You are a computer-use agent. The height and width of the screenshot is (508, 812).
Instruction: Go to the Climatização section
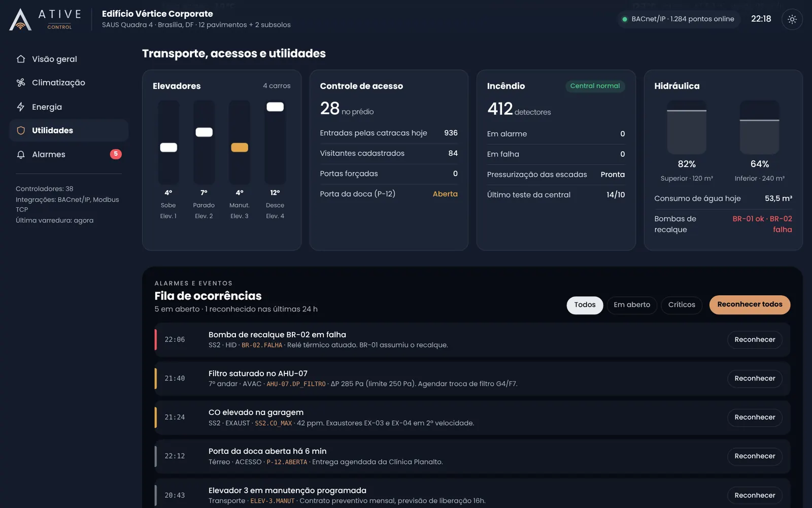click(69, 82)
